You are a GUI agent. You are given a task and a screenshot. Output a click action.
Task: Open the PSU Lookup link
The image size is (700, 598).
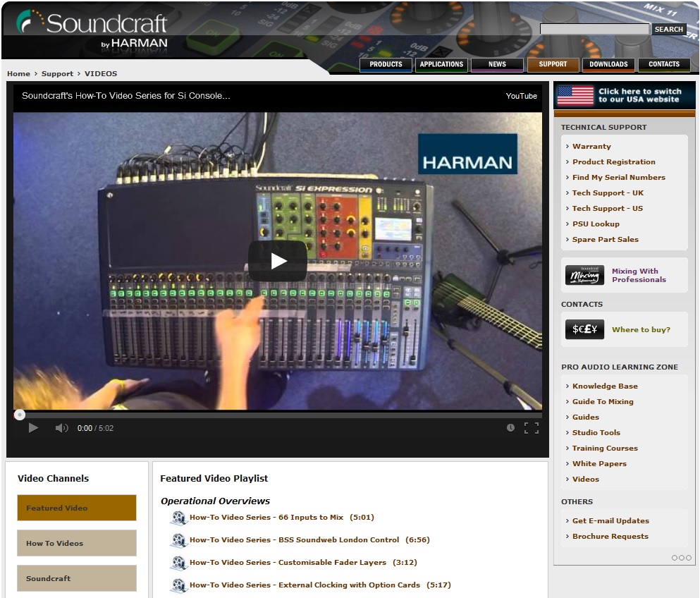tap(596, 224)
